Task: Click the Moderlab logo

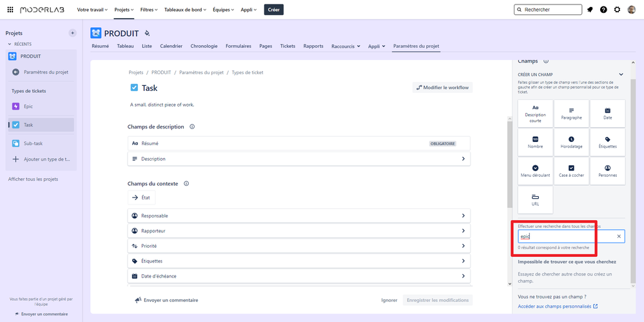Action: click(43, 10)
